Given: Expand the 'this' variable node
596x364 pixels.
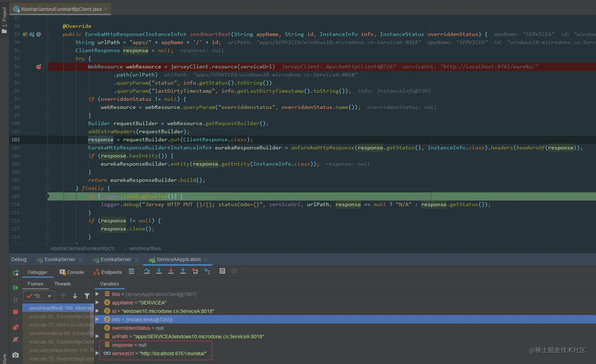Looking at the screenshot, I should 97,294.
